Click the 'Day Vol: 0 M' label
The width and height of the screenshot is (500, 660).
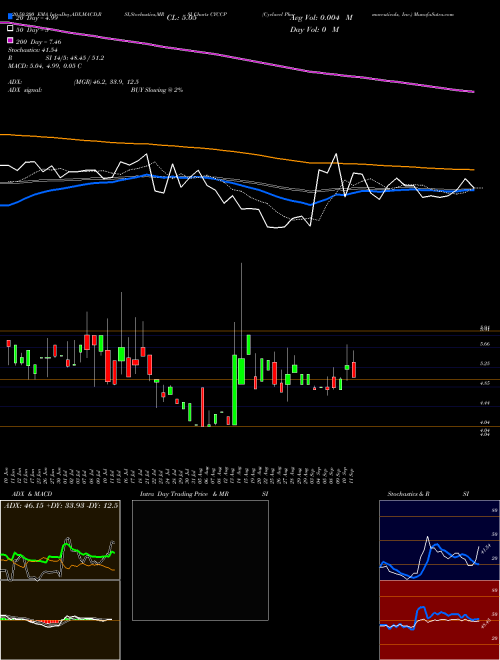314,29
